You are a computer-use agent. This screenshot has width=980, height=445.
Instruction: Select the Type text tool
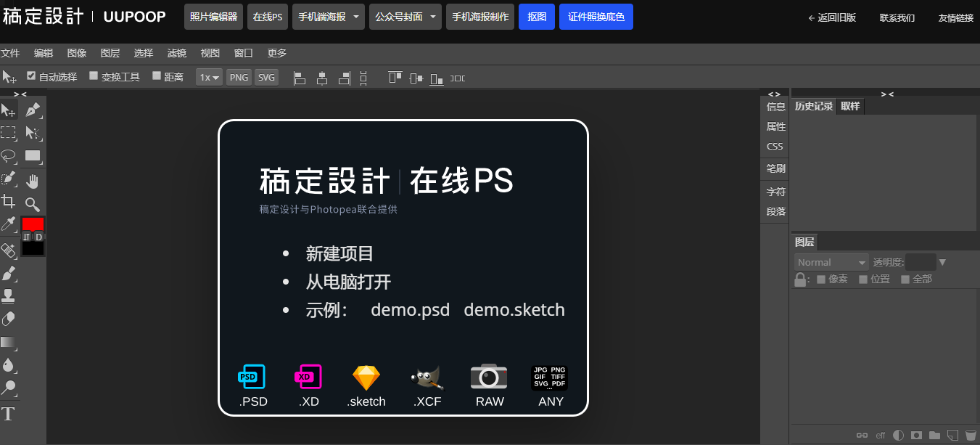coord(9,415)
